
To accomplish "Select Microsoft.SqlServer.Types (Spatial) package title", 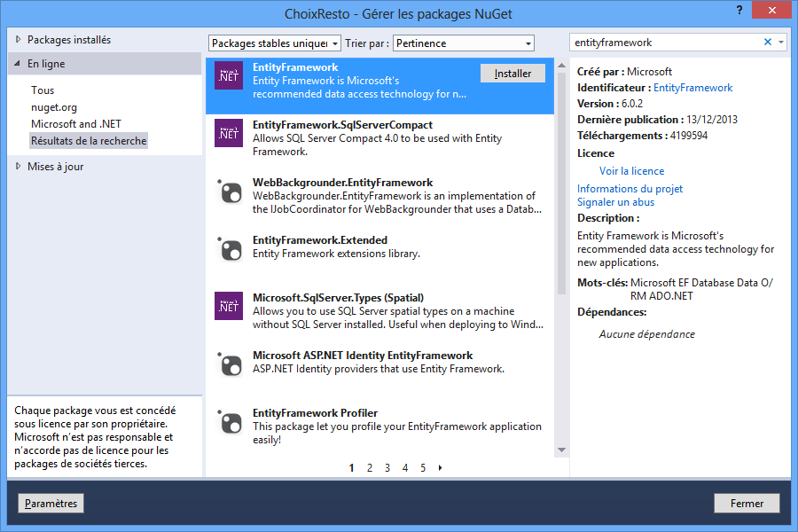I will pos(338,297).
